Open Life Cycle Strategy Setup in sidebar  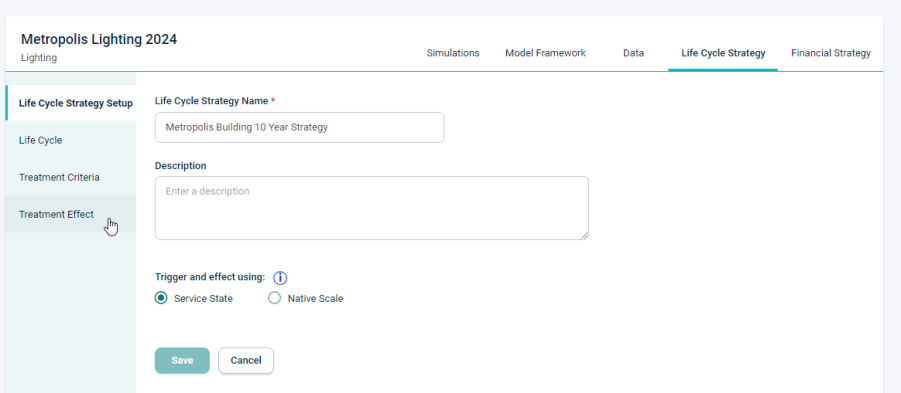pos(71,103)
